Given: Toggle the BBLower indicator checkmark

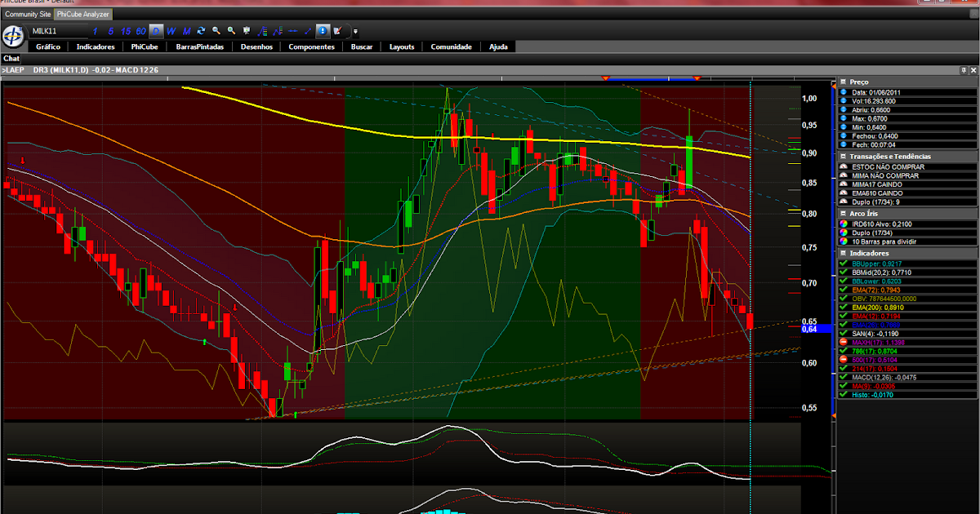Looking at the screenshot, I should (x=844, y=281).
